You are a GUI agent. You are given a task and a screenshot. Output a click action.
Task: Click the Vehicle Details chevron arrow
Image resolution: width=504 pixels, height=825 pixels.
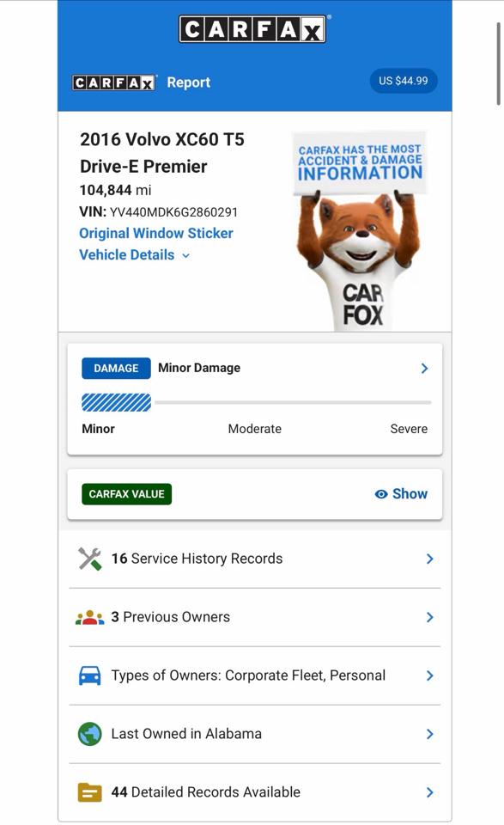(x=185, y=256)
